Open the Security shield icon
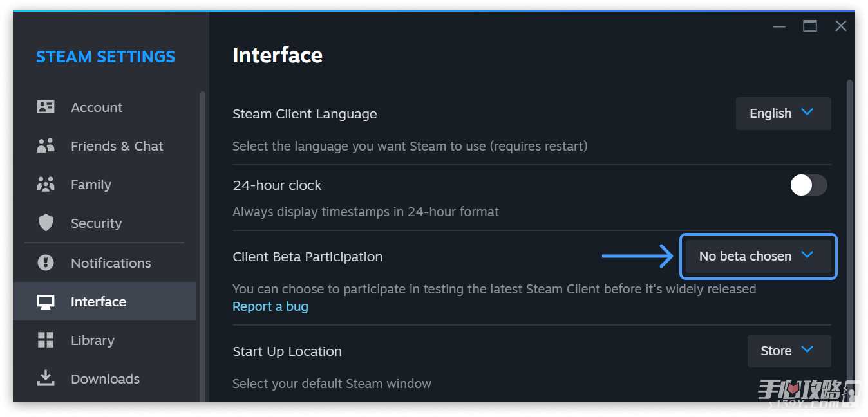 [x=46, y=223]
